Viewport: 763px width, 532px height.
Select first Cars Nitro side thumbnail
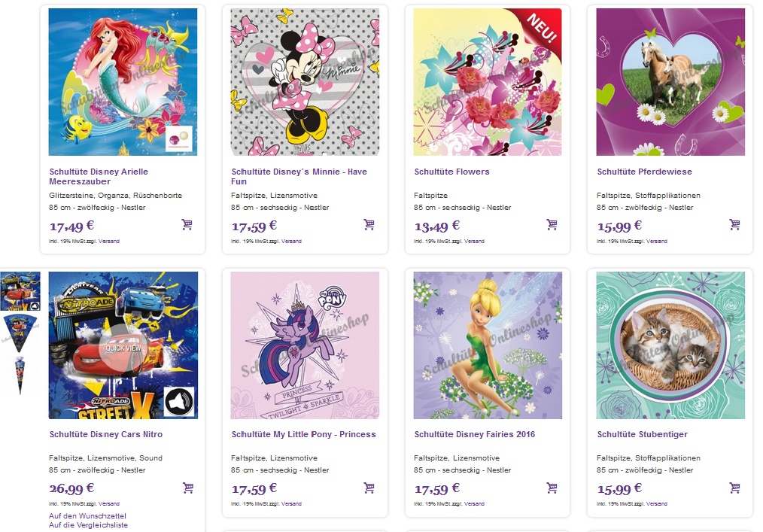click(x=20, y=291)
